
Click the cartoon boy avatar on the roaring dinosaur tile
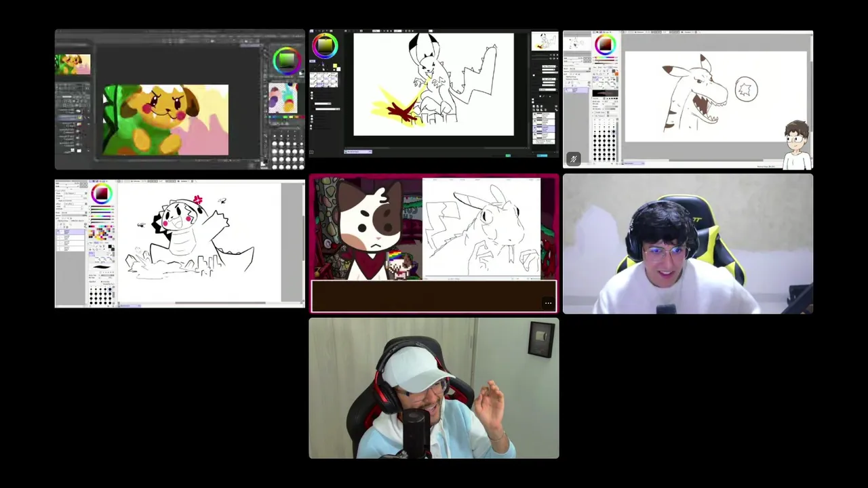(x=796, y=145)
